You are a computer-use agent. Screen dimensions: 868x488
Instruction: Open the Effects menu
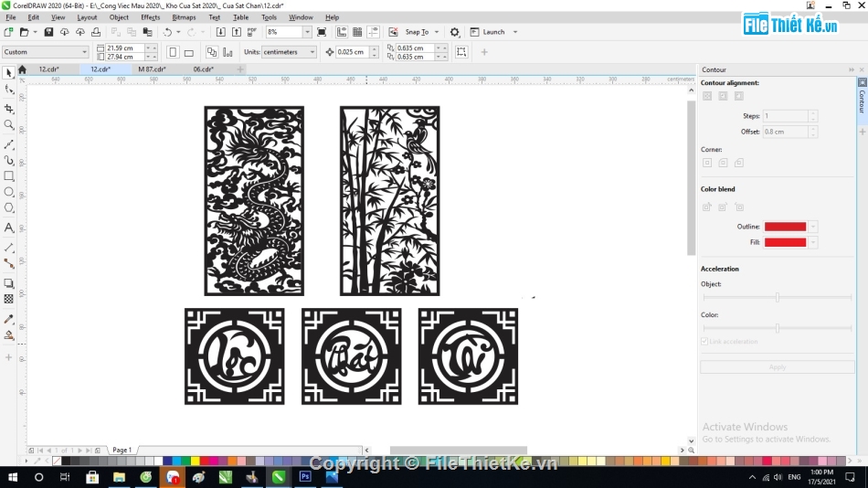[150, 17]
